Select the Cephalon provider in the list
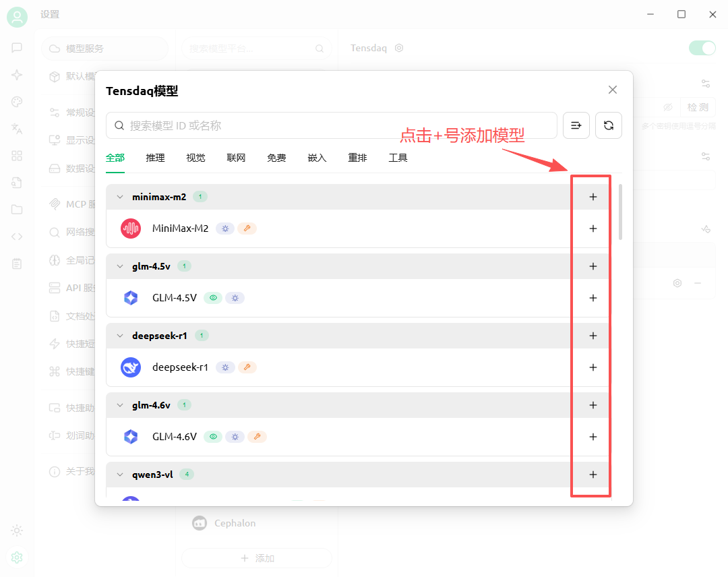The width and height of the screenshot is (728, 577). [x=257, y=523]
